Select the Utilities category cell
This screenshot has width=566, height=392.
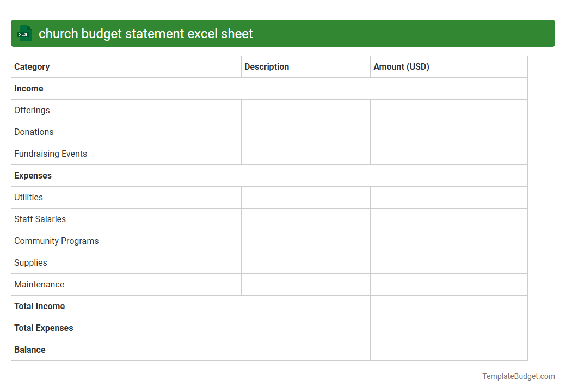28,197
